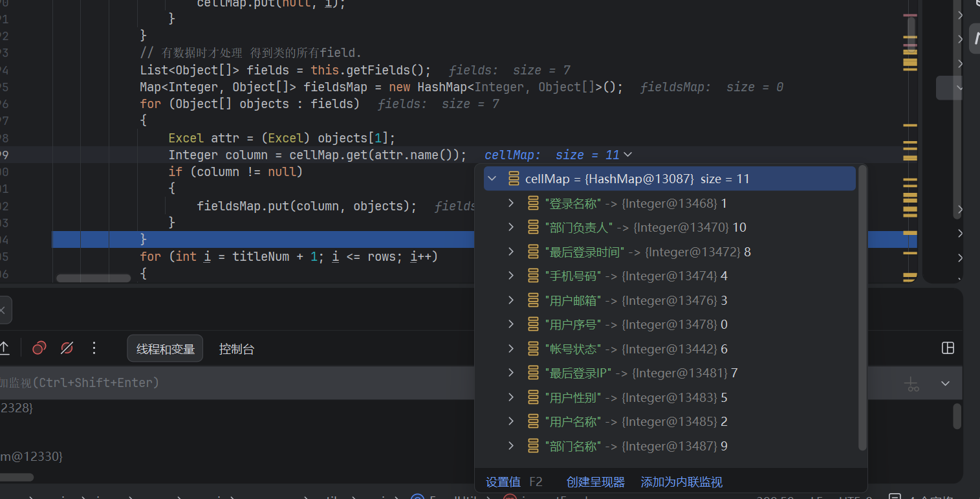Toggle the inline cellMap size = 11 chevron
Screen dimensions: 980x499
point(626,155)
